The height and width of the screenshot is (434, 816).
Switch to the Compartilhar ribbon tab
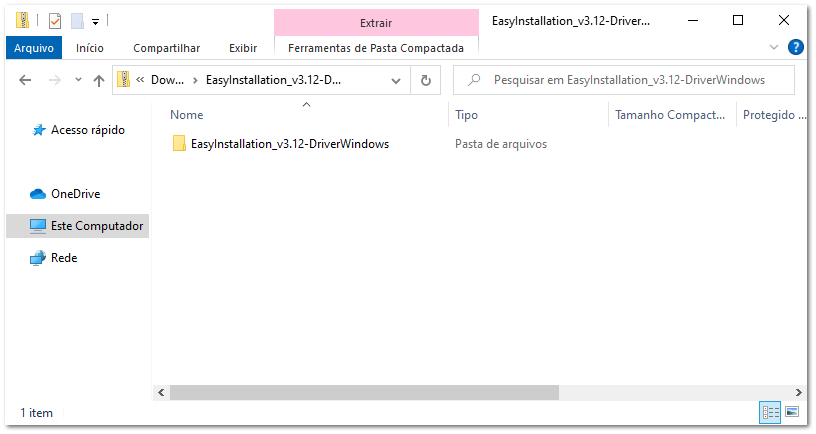click(x=167, y=48)
